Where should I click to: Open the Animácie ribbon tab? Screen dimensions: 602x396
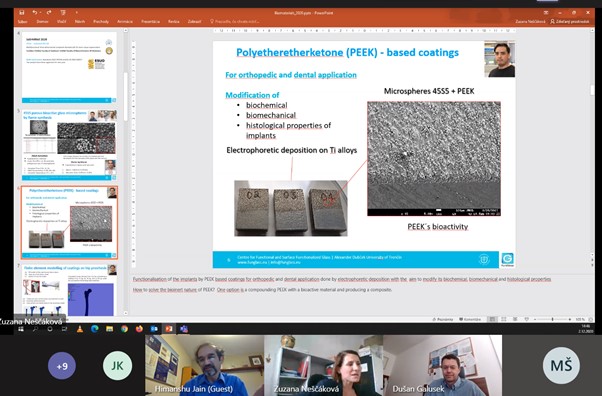(x=125, y=22)
